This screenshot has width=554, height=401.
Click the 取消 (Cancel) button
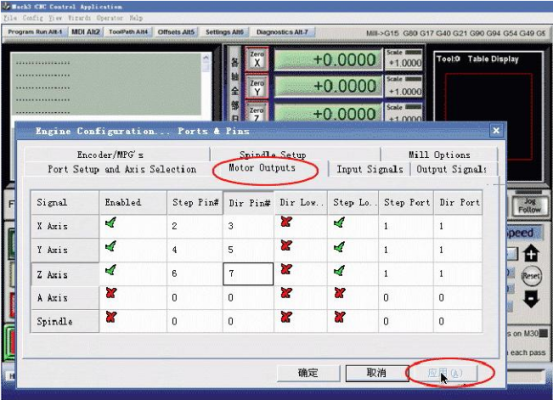[377, 373]
